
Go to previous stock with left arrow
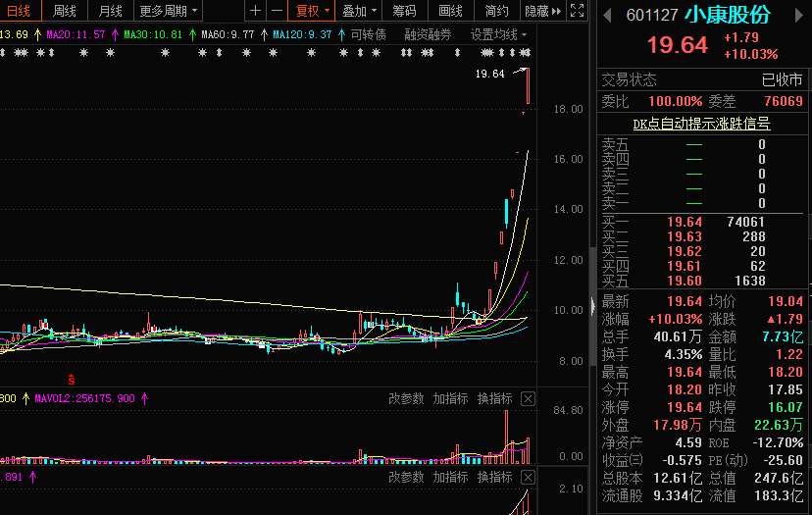pos(607,16)
